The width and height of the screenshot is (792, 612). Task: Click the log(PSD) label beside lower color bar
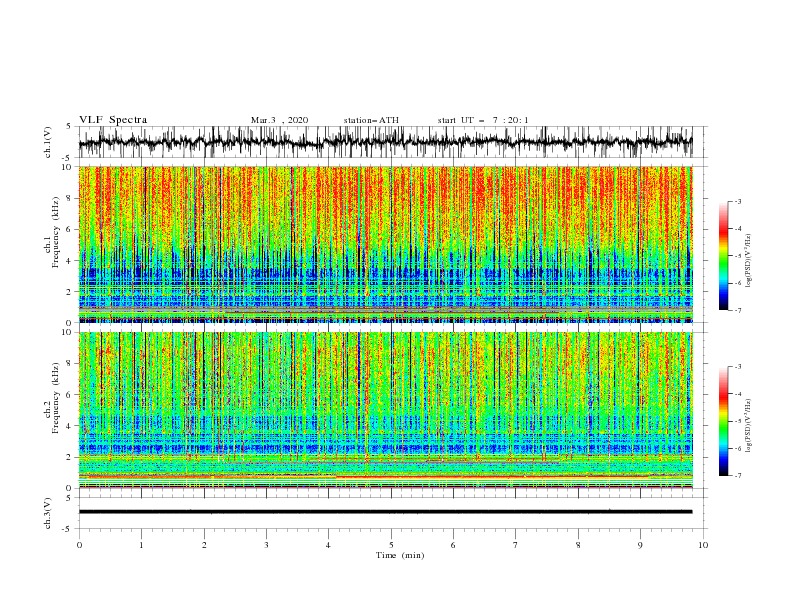click(748, 425)
